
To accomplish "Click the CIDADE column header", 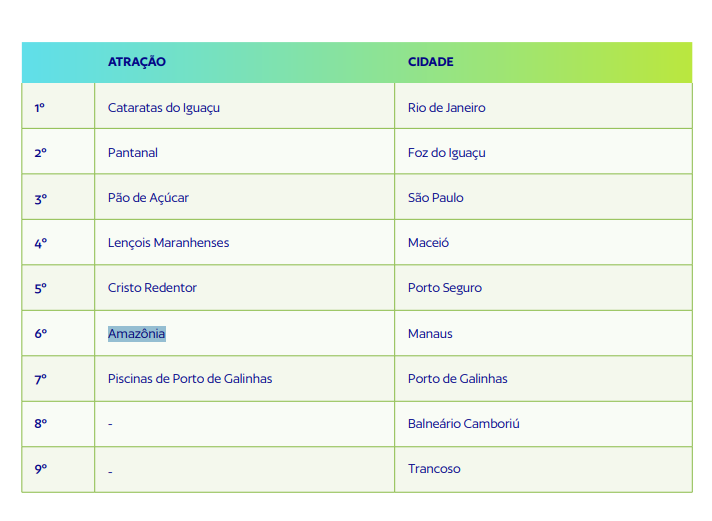I will (430, 62).
